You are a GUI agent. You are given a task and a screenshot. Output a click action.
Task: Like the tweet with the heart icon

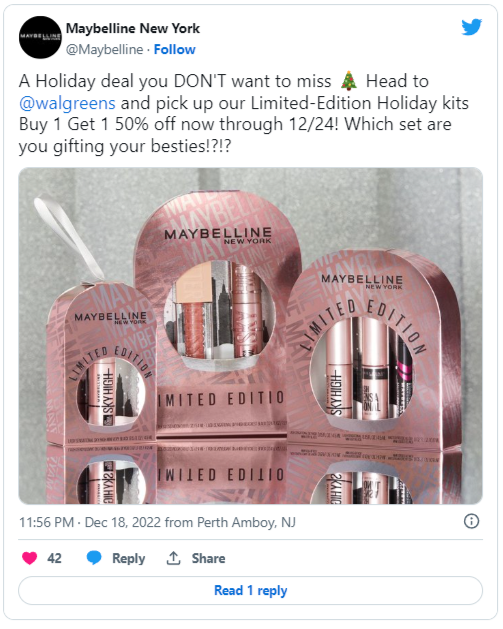tap(29, 558)
